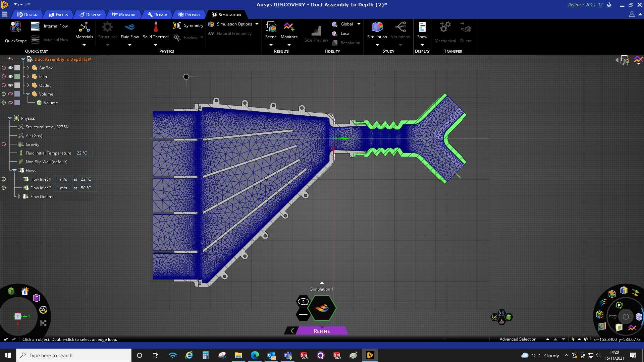Expand the Outlet tree node
This screenshot has height=362, width=644.
pyautogui.click(x=28, y=85)
